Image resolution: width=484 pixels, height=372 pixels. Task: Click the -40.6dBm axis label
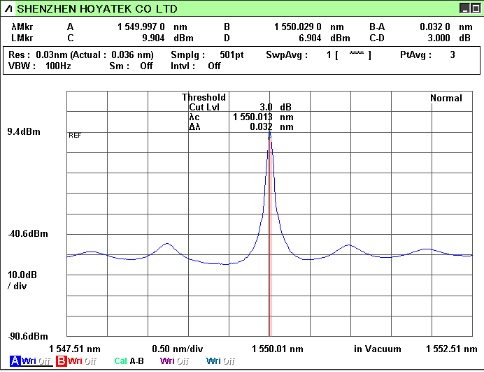28,234
